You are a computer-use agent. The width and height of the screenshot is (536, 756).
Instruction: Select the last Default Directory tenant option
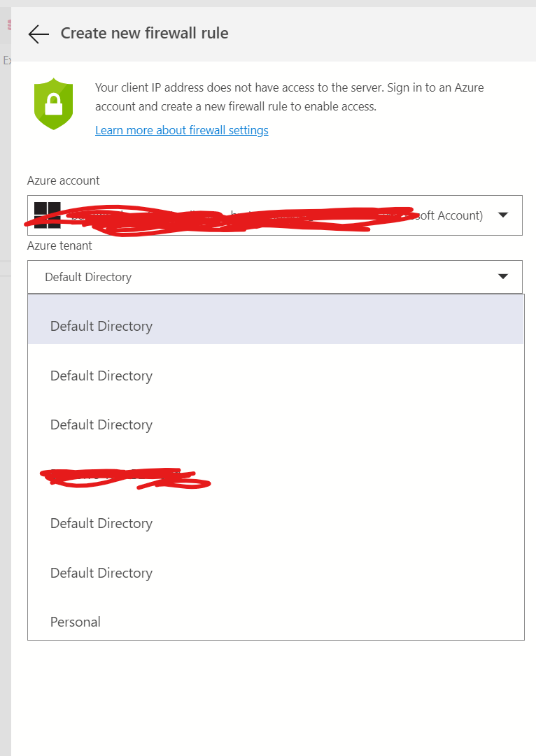pyautogui.click(x=101, y=573)
